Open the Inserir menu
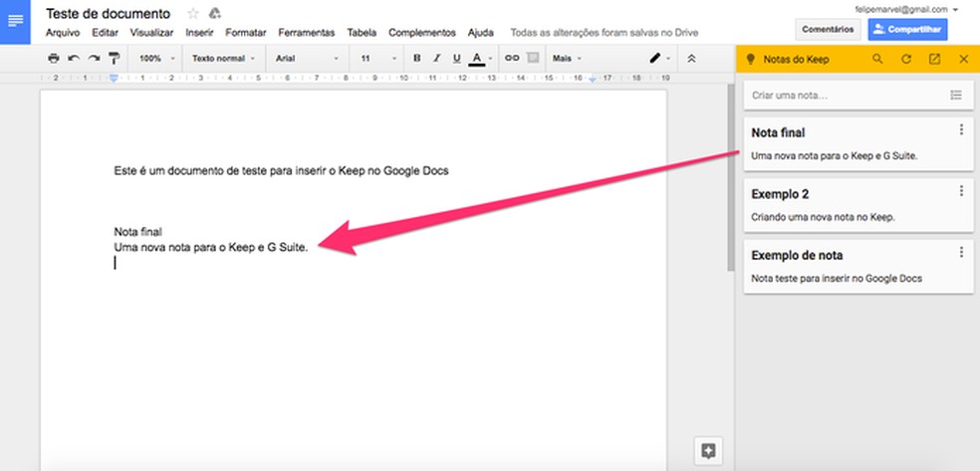980x471 pixels. pyautogui.click(x=199, y=33)
